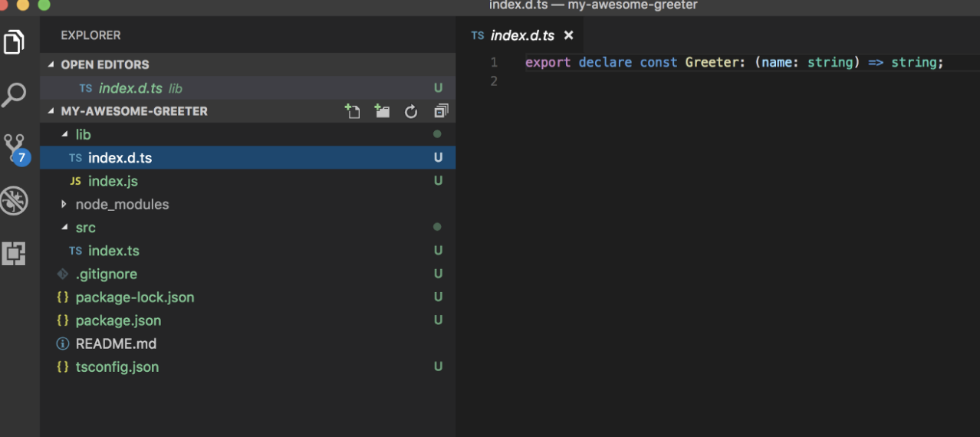Click the New File icon in explorer
This screenshot has height=437, width=980.
click(352, 111)
